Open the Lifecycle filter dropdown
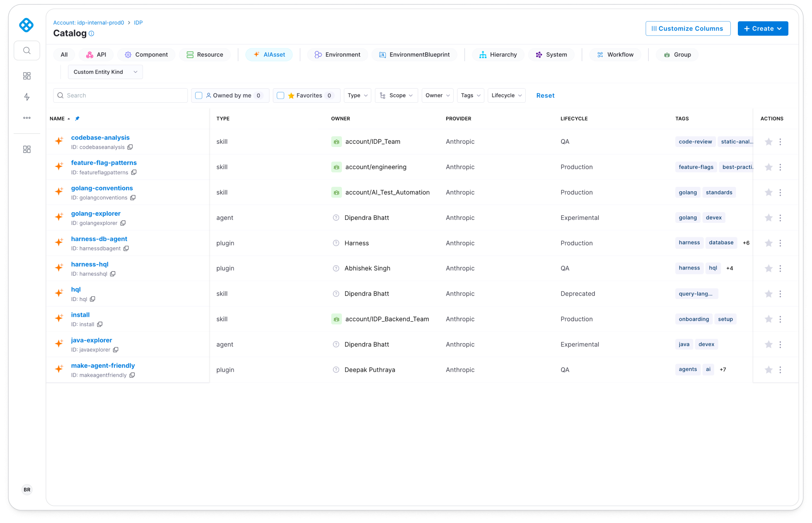 point(507,96)
